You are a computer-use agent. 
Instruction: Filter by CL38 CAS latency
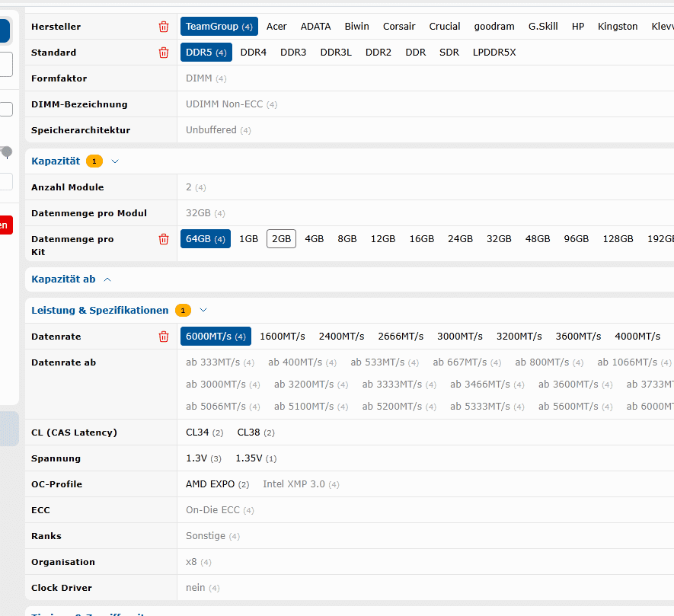coord(256,432)
